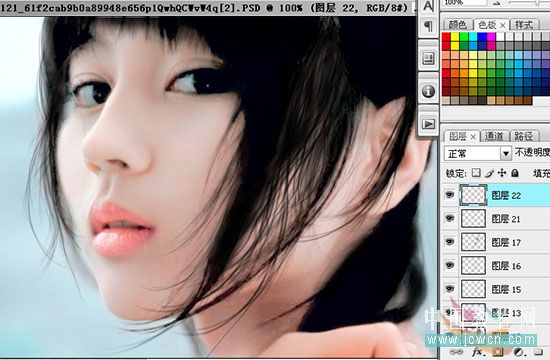Click the new adjustment layer icon

pos(518,352)
